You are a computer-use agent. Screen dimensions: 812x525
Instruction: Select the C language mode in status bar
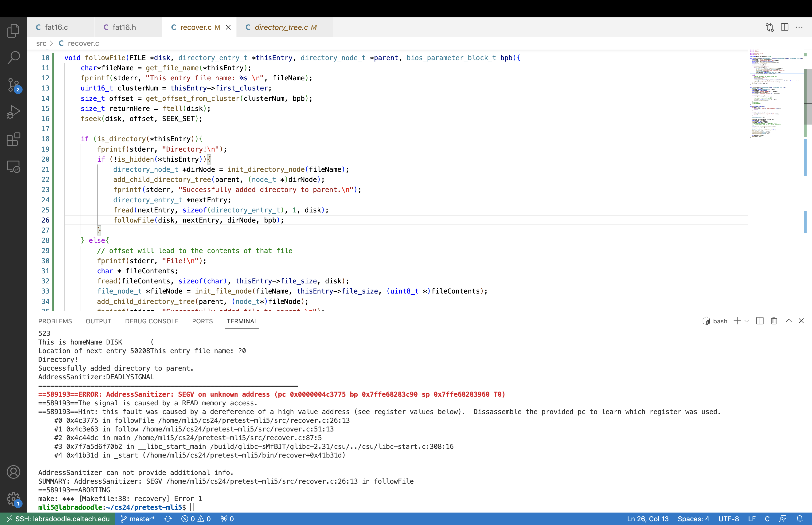767,519
